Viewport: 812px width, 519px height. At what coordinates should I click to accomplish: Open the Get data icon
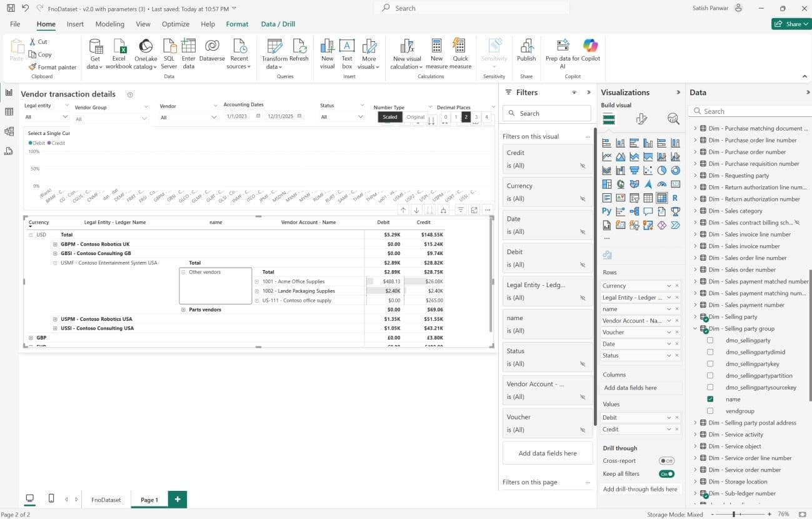tap(95, 47)
